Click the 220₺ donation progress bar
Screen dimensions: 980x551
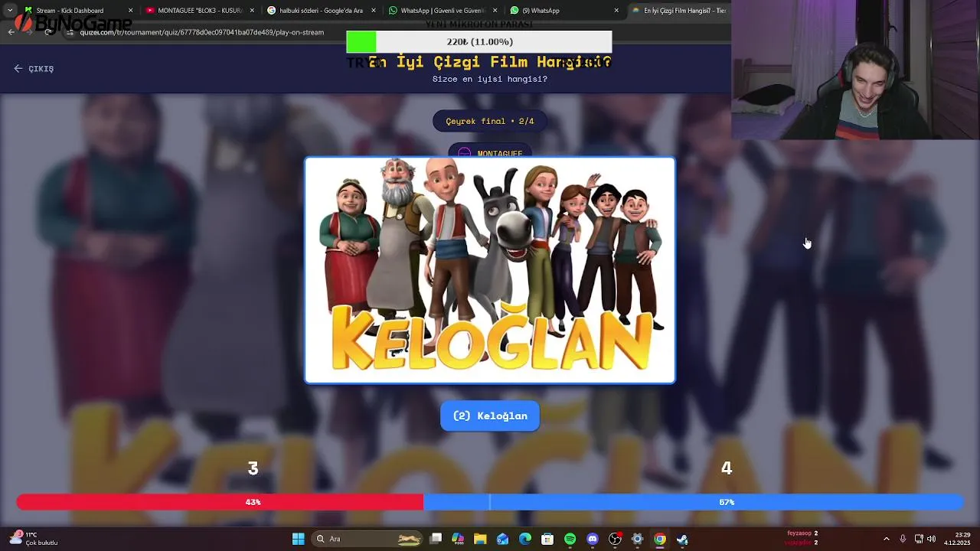pyautogui.click(x=479, y=42)
